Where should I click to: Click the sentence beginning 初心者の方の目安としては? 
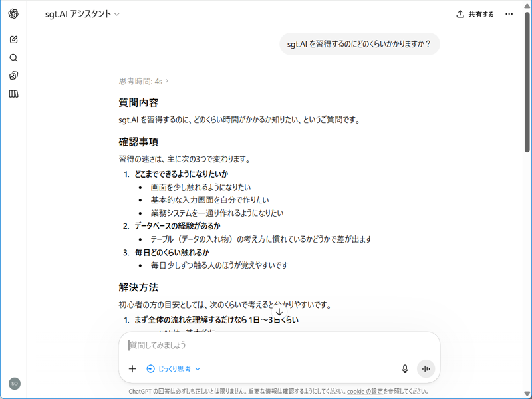[225, 305]
